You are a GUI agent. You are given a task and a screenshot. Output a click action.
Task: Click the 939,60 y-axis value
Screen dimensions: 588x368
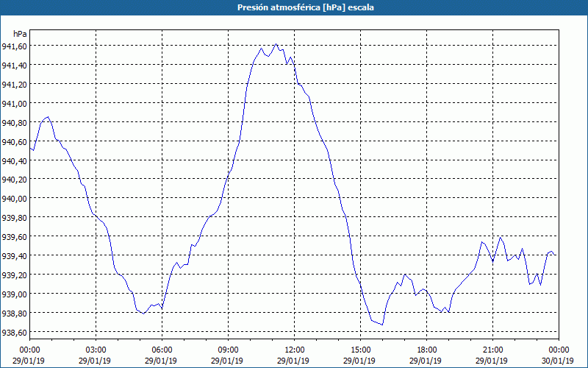pyautogui.click(x=14, y=237)
